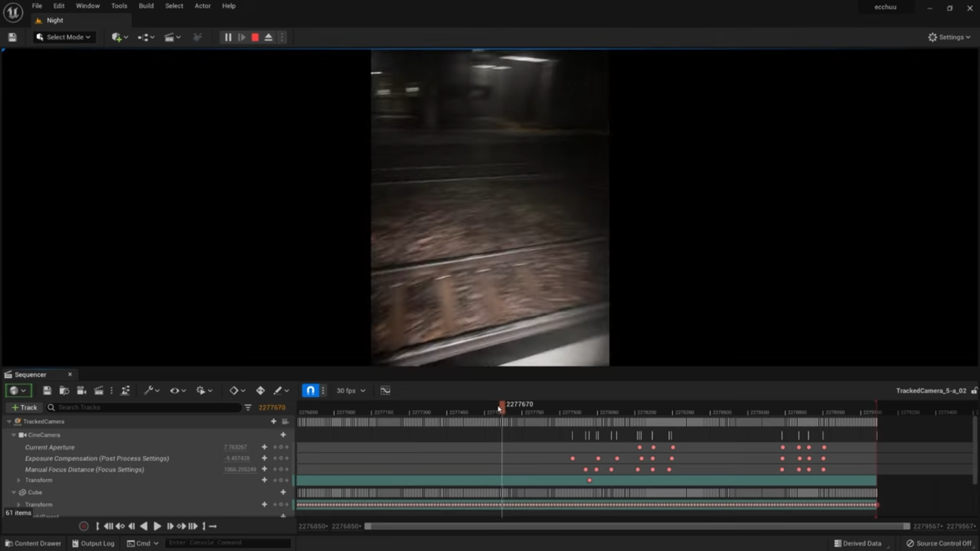Open the Build menu
The height and width of the screenshot is (551, 980).
[x=146, y=6]
